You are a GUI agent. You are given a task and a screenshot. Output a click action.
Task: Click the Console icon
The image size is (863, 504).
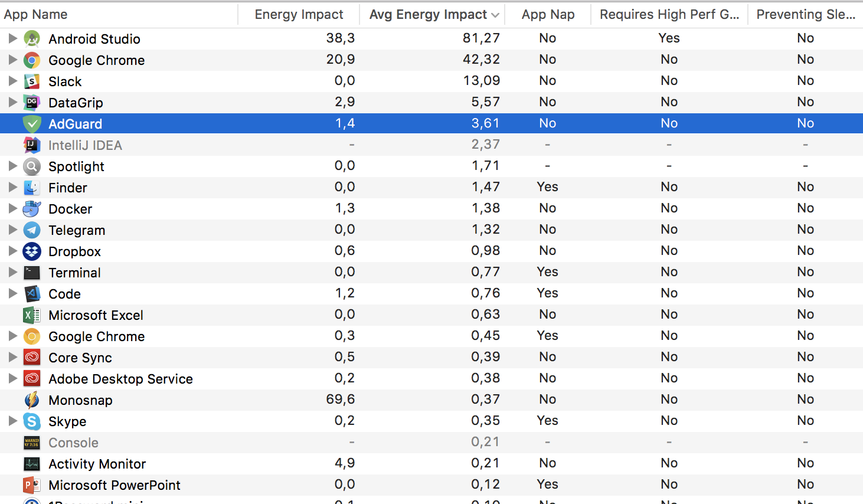[x=32, y=443]
